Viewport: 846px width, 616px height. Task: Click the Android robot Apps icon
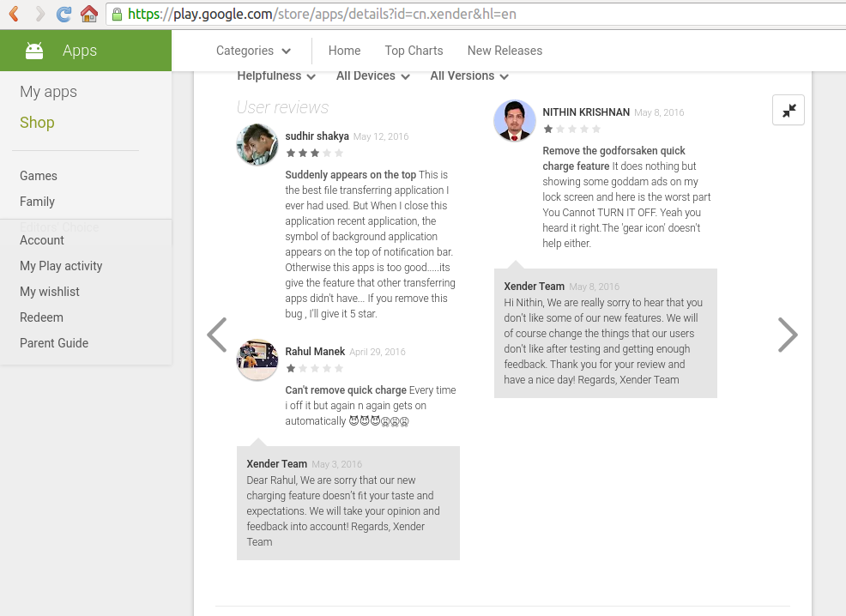click(34, 51)
